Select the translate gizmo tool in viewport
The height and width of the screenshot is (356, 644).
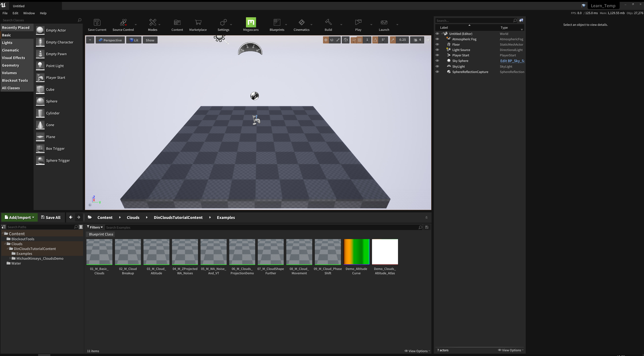326,40
